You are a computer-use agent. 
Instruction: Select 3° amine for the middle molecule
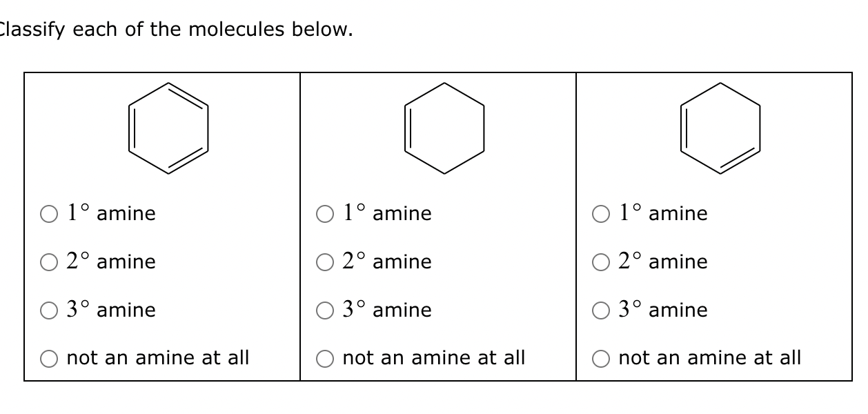[x=325, y=310]
